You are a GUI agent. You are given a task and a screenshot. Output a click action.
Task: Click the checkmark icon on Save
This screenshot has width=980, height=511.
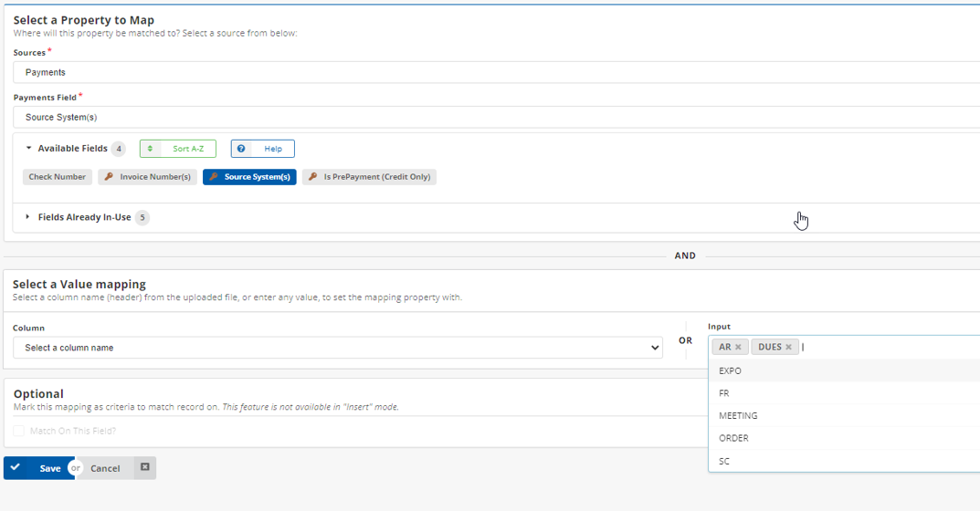(16, 467)
